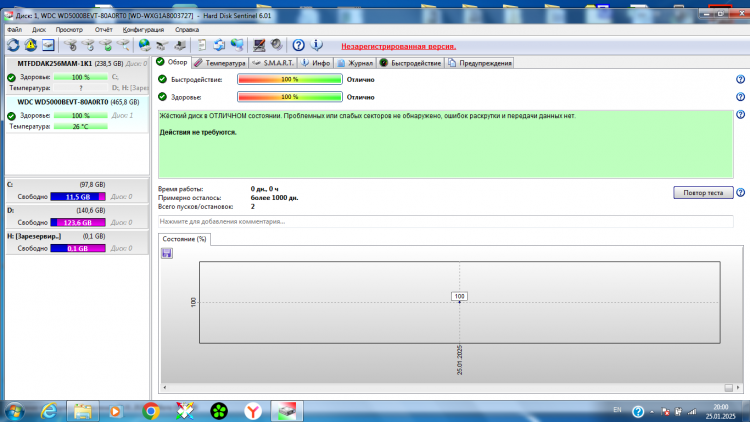Click the help icon beside the green status text
The image size is (750, 422).
click(740, 115)
